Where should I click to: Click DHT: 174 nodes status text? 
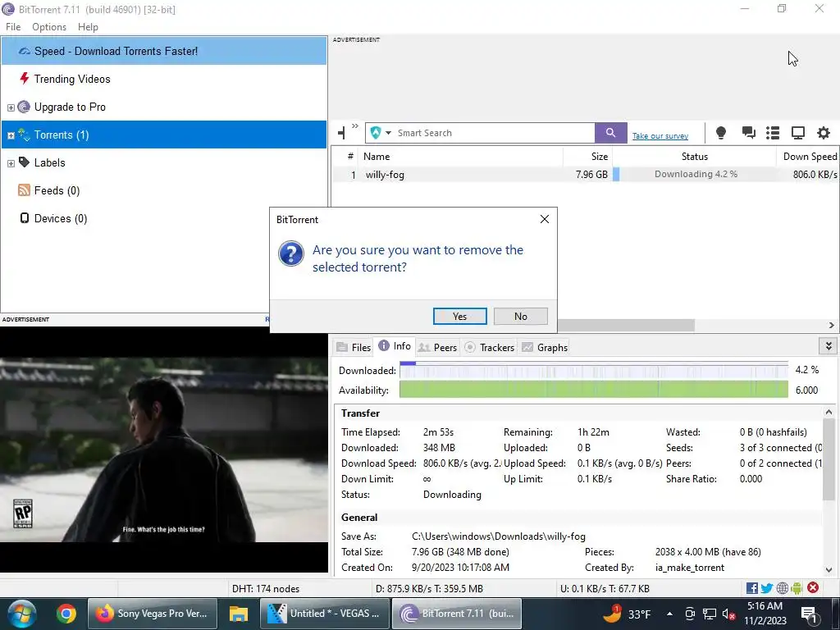[x=266, y=589]
